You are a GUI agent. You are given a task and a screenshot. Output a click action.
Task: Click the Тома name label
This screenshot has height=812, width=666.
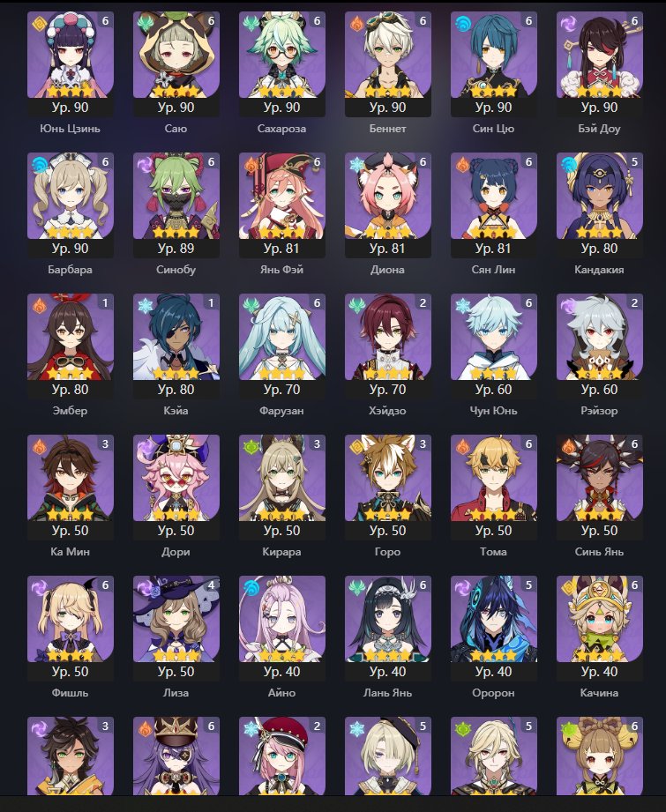[493, 552]
